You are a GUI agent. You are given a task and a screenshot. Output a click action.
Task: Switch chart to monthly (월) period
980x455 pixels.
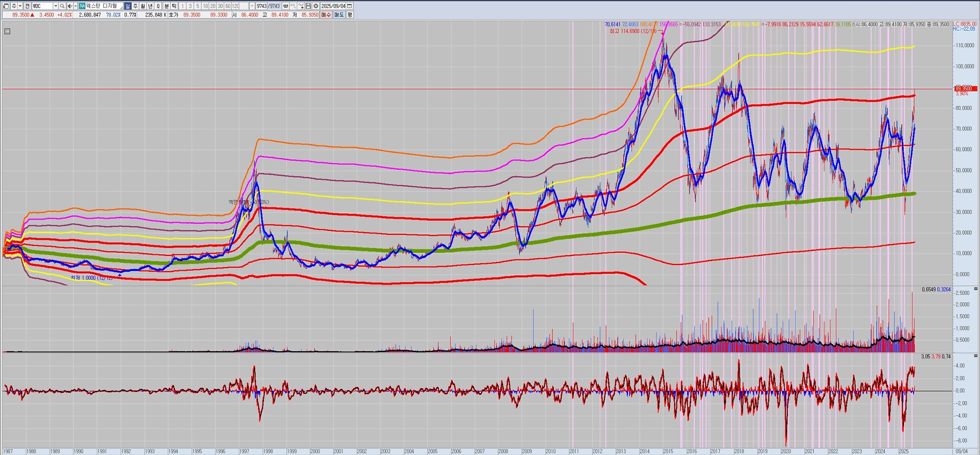[143, 6]
